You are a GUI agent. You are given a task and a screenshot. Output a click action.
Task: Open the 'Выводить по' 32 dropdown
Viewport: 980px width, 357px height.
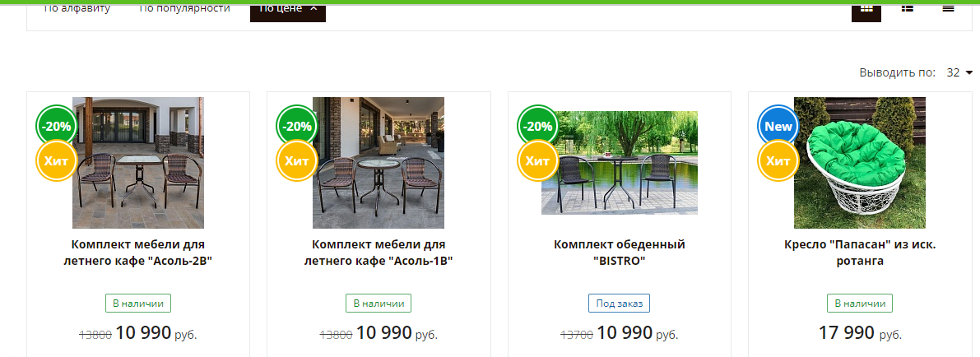click(x=960, y=72)
